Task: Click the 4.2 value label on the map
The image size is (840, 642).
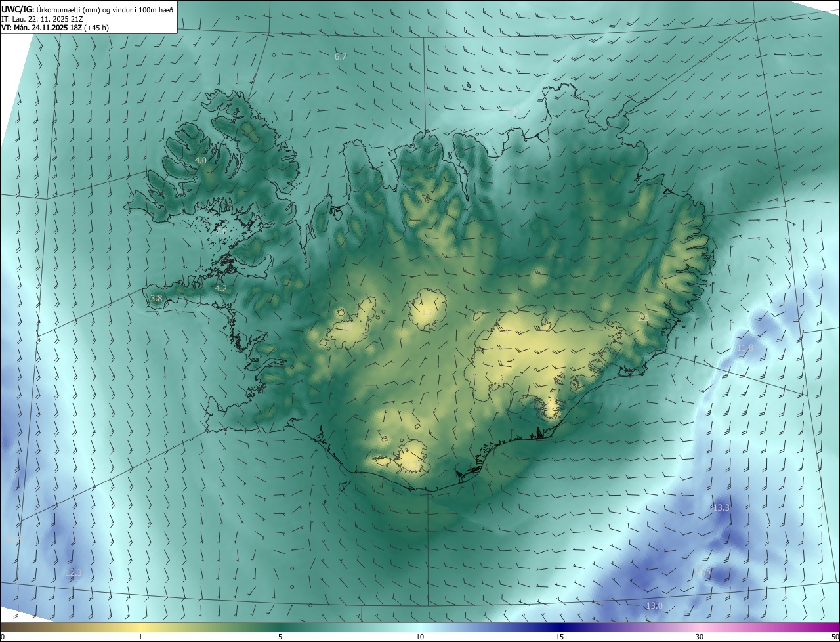Action: tap(221, 288)
